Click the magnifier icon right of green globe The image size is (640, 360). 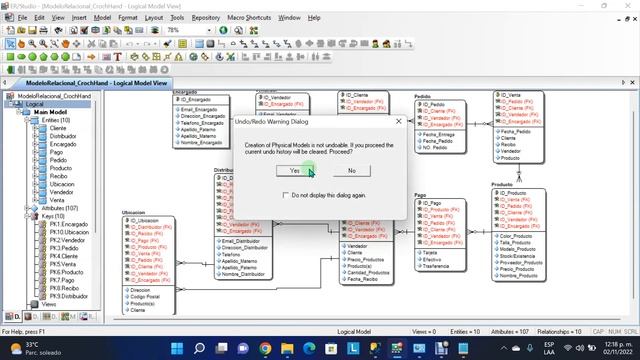coord(238,30)
